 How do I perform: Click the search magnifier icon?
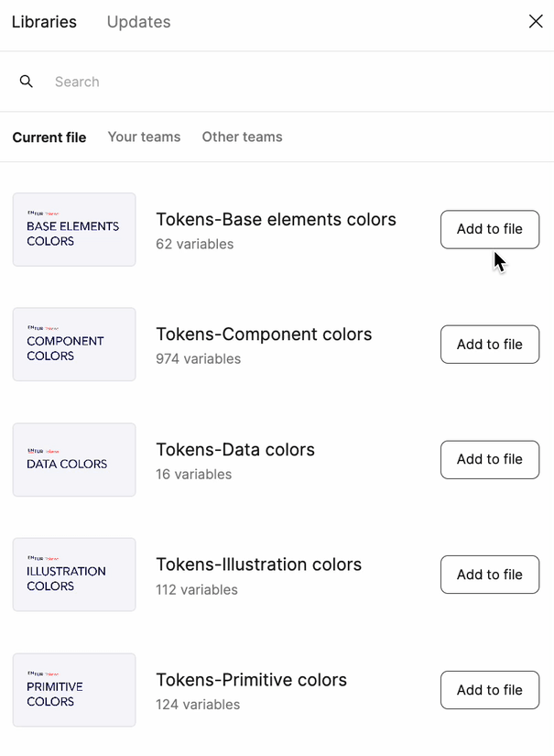click(26, 82)
